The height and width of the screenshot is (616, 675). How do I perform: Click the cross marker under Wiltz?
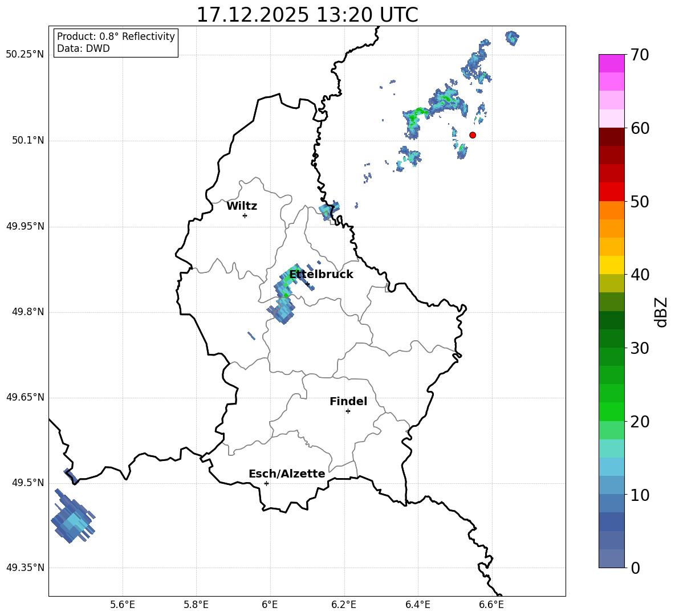coord(245,215)
